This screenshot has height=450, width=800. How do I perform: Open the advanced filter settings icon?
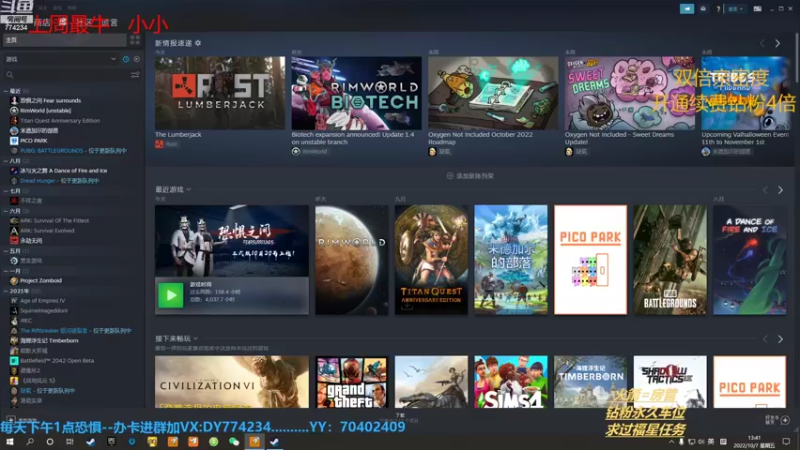coord(135,75)
